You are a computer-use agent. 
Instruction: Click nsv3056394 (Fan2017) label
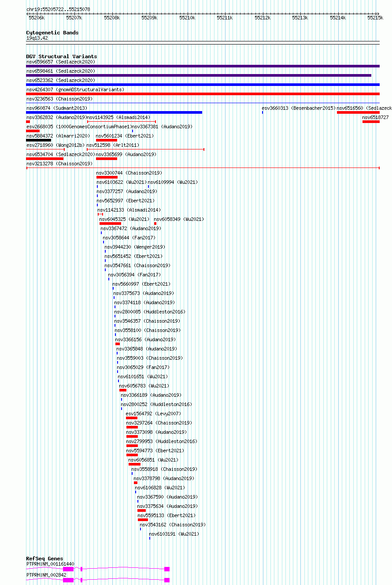pos(135,275)
